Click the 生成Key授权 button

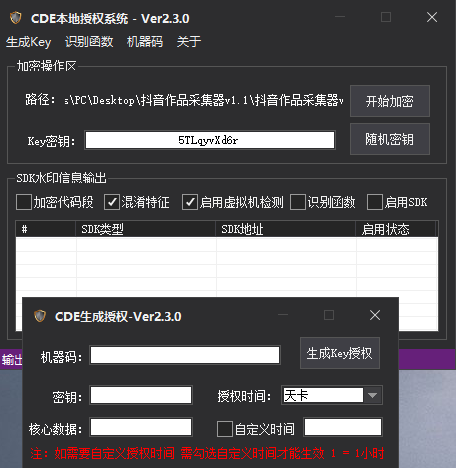[x=340, y=353]
